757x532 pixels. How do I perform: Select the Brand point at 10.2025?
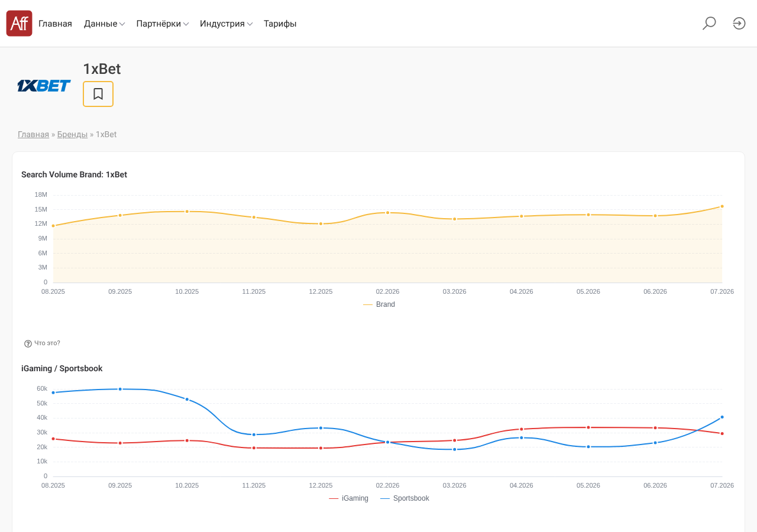(x=187, y=212)
